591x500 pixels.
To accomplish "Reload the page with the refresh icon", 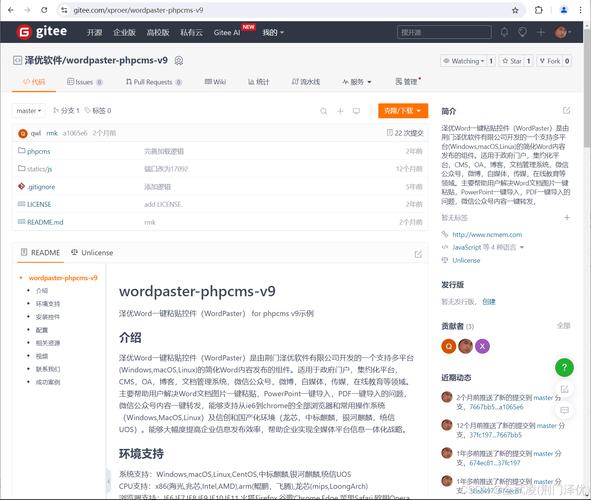I will coord(44,10).
